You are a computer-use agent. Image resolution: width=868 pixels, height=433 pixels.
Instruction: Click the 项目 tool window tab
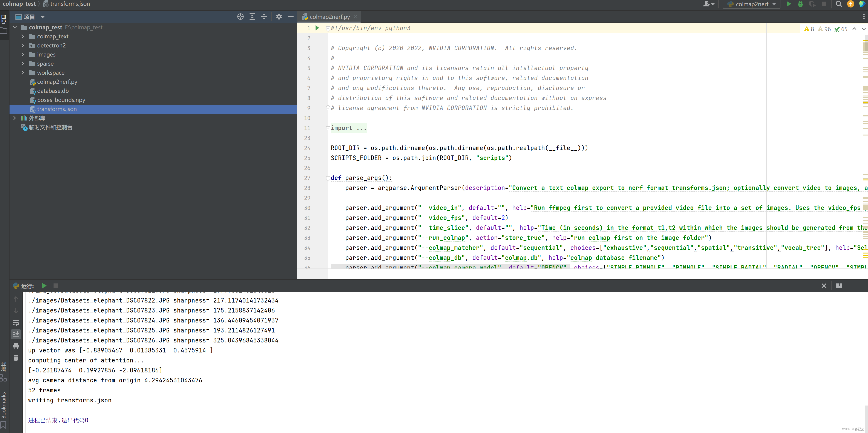[x=4, y=19]
